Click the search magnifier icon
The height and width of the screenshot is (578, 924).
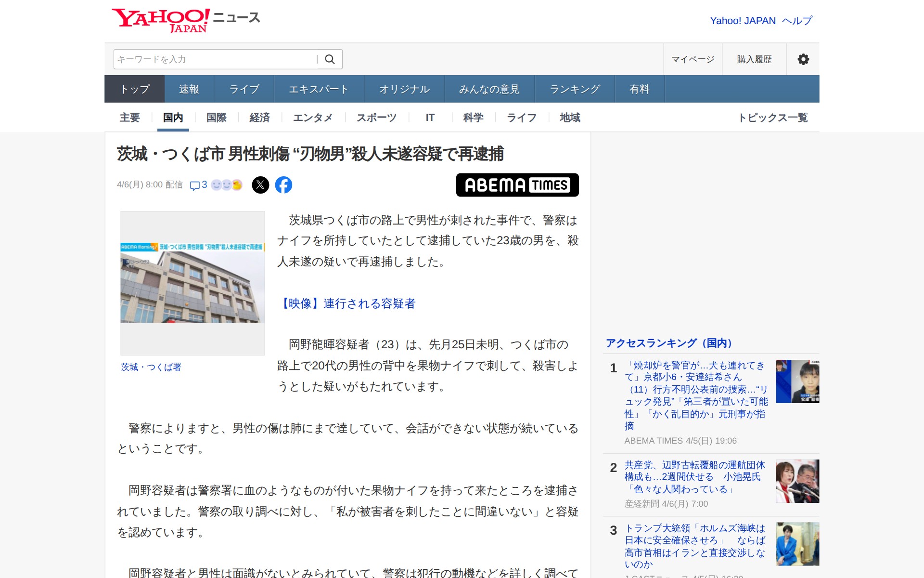pos(330,59)
